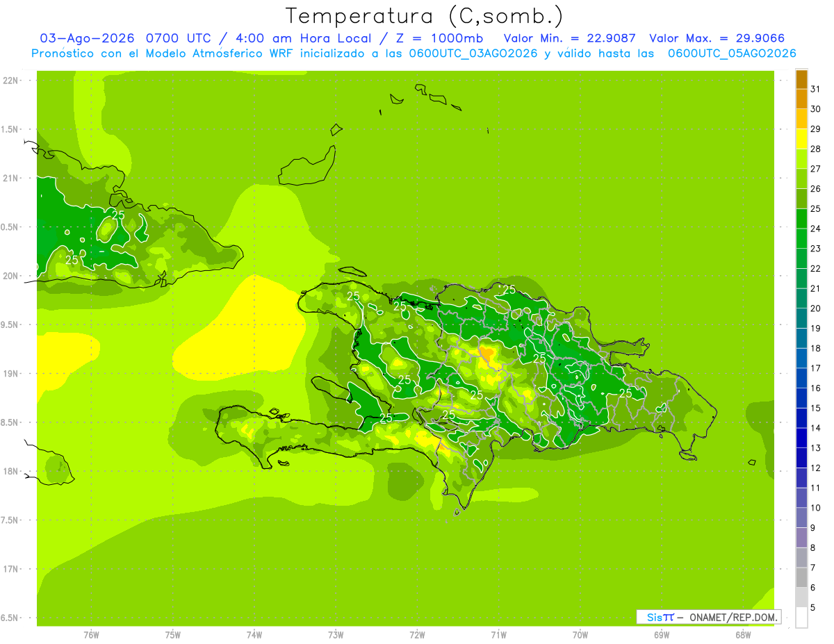This screenshot has height=644, width=834.
Task: Pick the purple 8 degree legend swatch
Action: point(801,538)
